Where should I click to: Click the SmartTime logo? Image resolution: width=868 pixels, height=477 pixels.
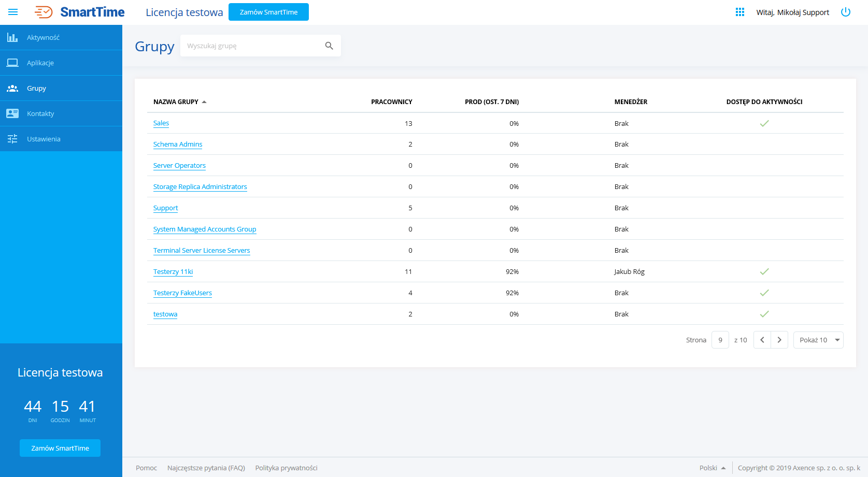tap(80, 12)
